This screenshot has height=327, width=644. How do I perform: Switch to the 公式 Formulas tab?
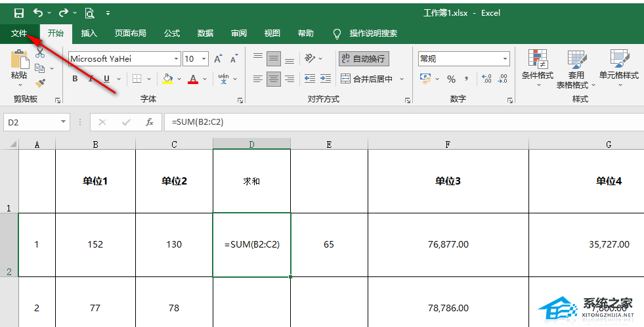tap(172, 33)
